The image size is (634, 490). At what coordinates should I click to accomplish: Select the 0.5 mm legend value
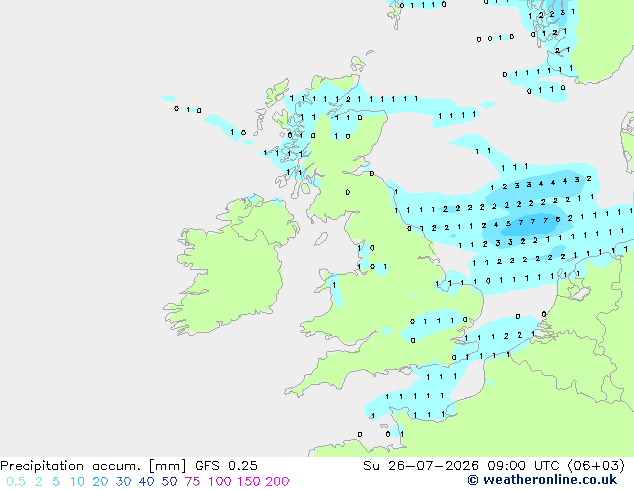[x=16, y=482]
